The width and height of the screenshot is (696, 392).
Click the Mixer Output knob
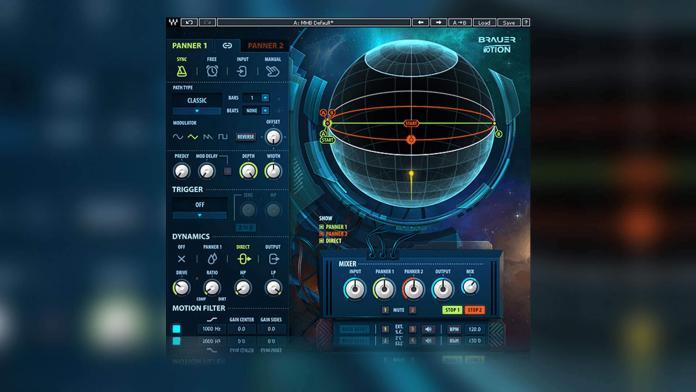point(443,289)
